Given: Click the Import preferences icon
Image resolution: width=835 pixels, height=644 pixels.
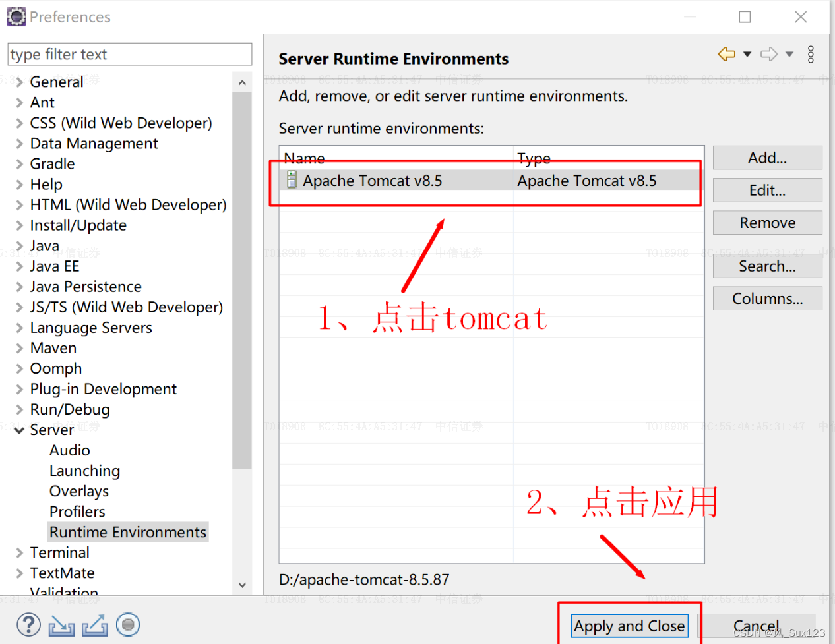Looking at the screenshot, I should (x=61, y=625).
